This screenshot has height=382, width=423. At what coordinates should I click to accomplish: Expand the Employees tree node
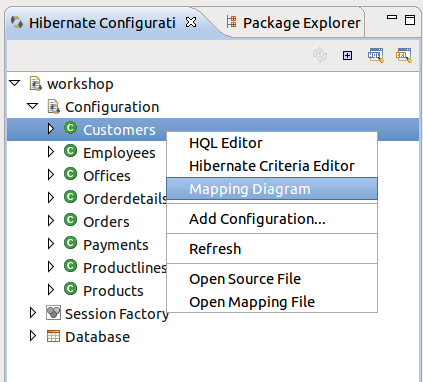pos(51,152)
